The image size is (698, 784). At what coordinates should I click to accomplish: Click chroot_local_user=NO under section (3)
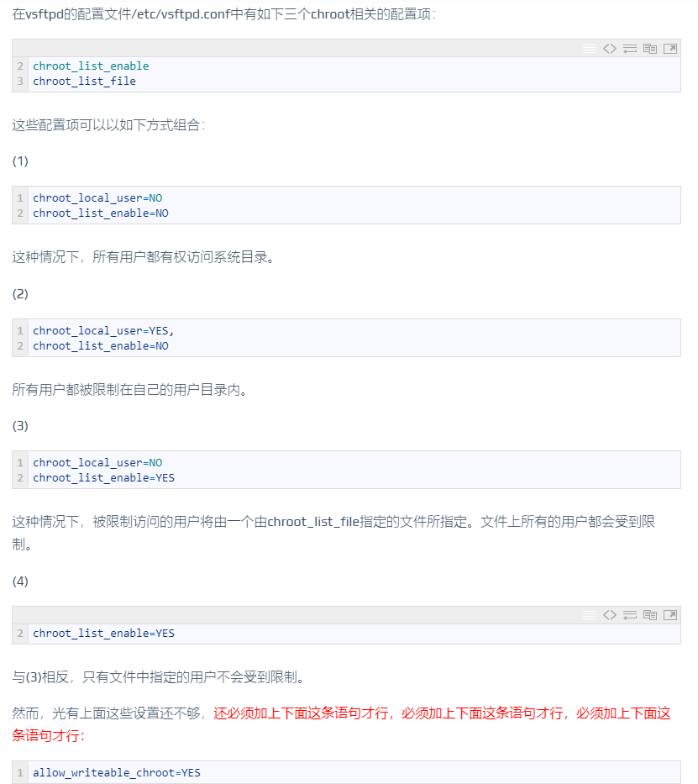pyautogui.click(x=97, y=463)
